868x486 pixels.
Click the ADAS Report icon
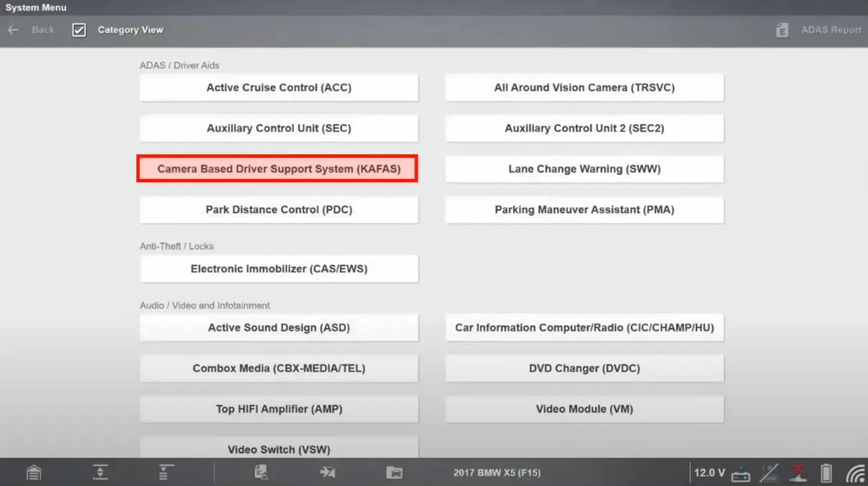point(782,30)
